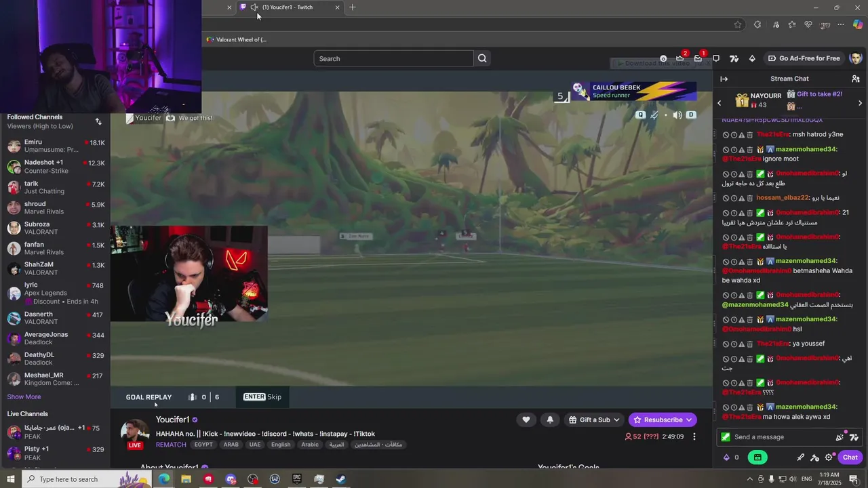
Task: Open Pisty +1 PEAK live channel
Action: (55, 453)
